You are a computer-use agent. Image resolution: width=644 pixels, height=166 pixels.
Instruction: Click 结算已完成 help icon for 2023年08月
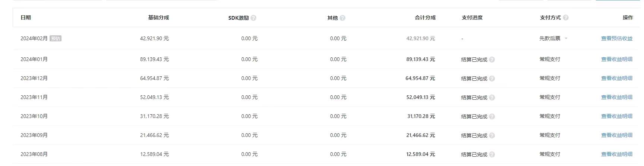tap(492, 154)
